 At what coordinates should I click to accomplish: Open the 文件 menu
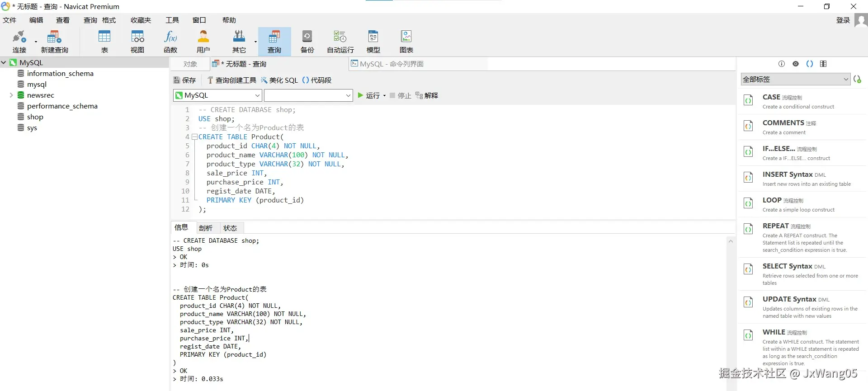(9, 20)
